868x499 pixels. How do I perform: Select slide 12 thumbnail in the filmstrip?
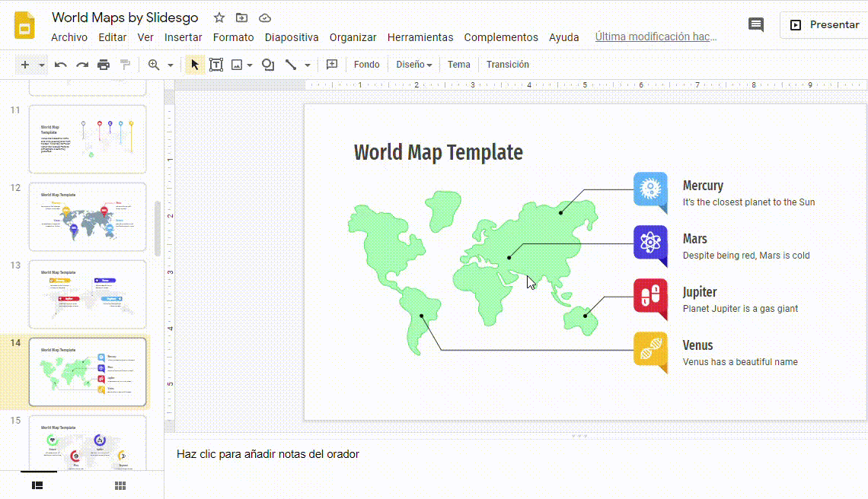pos(88,216)
